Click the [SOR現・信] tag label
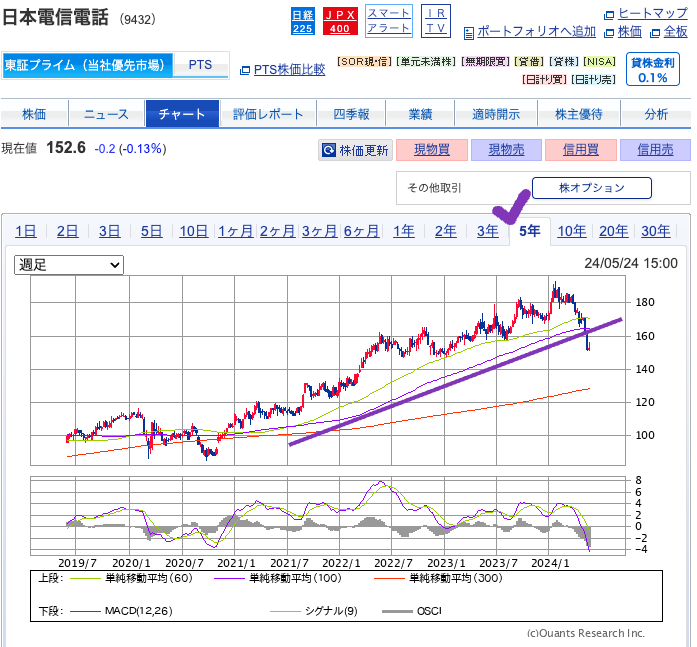The image size is (697, 647). (x=364, y=62)
